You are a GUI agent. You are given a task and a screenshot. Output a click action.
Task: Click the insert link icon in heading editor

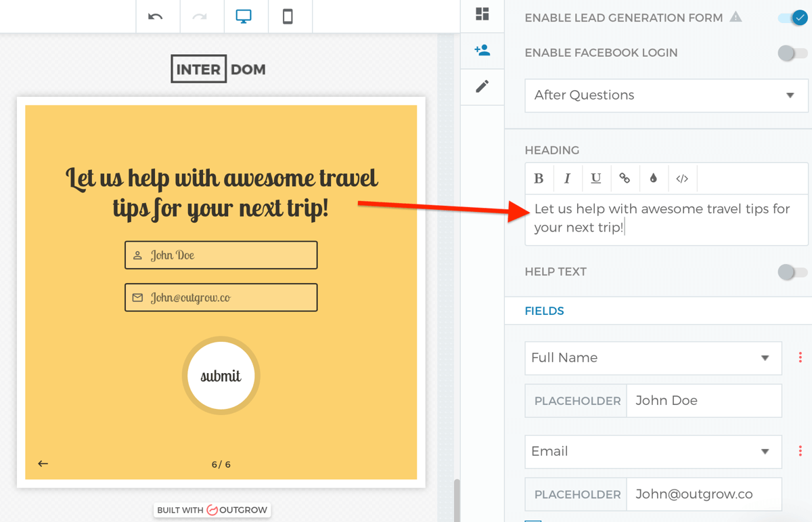pyautogui.click(x=625, y=178)
